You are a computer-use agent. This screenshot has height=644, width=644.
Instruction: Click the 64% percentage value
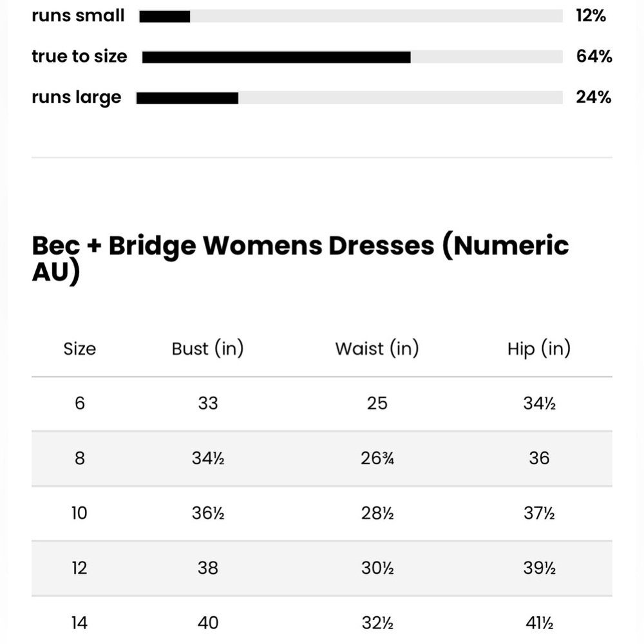tap(594, 56)
